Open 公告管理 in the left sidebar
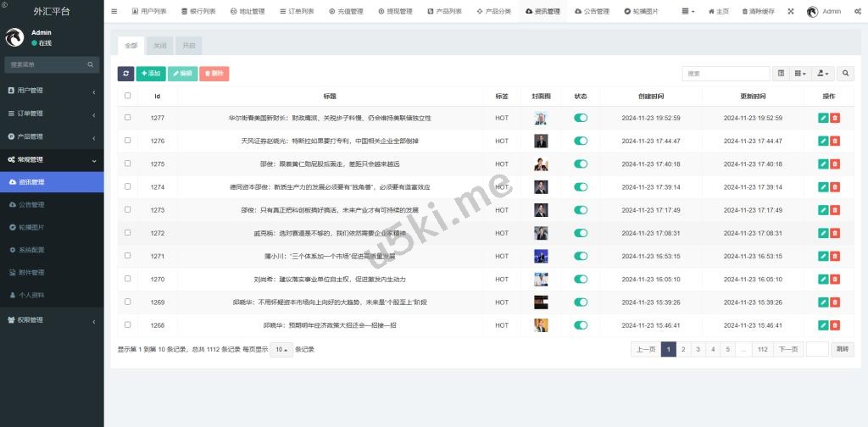 pyautogui.click(x=32, y=204)
